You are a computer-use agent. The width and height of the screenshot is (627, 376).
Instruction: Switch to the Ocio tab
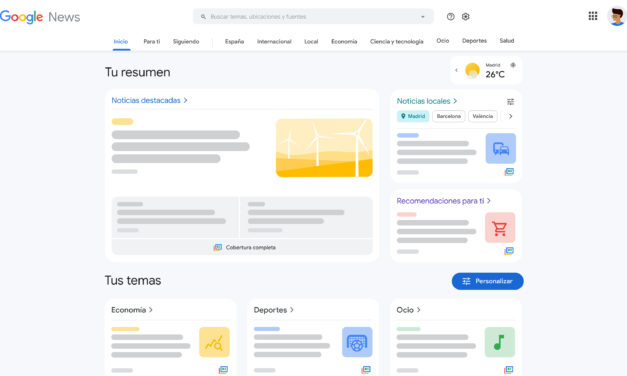(443, 41)
